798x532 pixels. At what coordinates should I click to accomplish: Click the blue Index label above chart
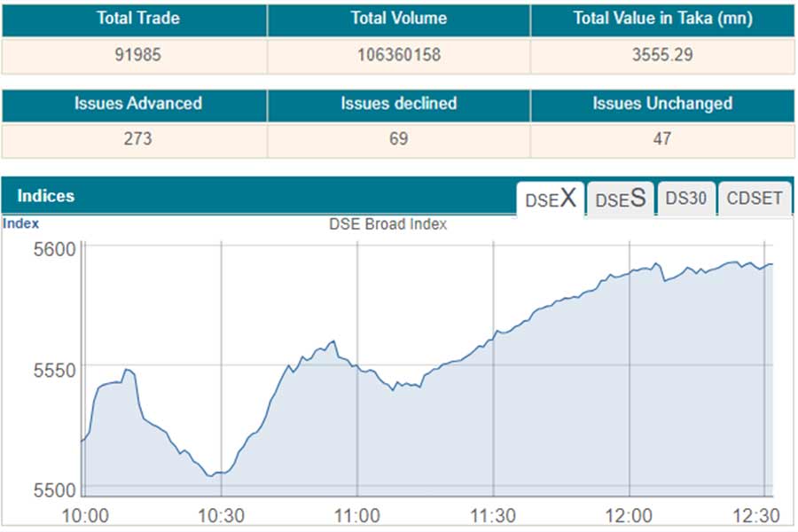click(x=20, y=224)
